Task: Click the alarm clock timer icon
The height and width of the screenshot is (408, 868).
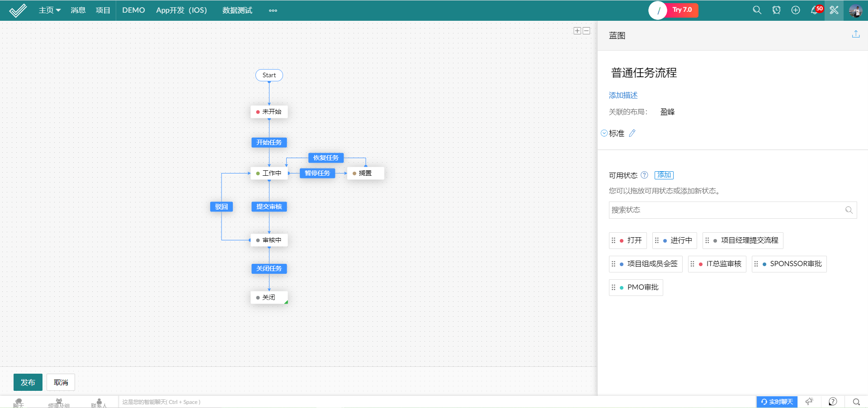Action: click(776, 10)
